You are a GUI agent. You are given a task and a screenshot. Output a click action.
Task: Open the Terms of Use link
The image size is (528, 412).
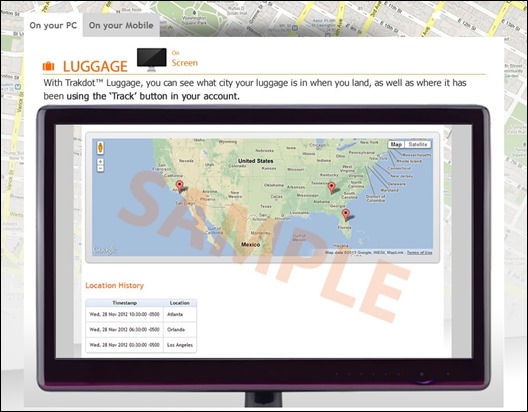(x=419, y=252)
